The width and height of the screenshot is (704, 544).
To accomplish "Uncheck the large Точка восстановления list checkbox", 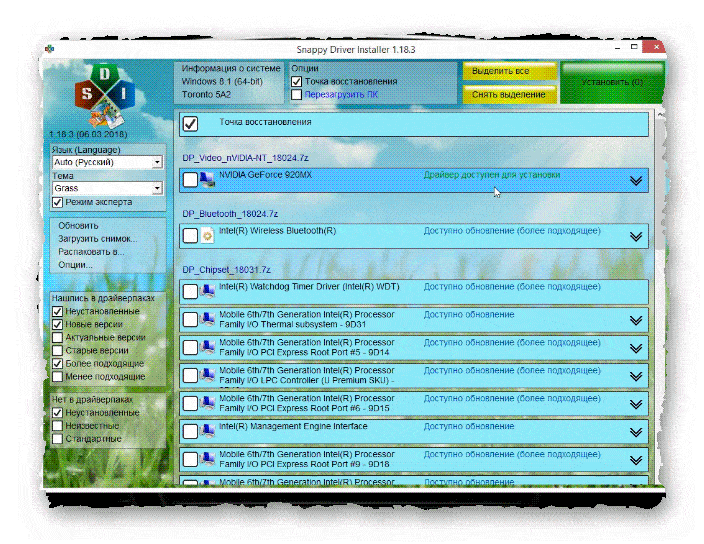I will tap(190, 123).
